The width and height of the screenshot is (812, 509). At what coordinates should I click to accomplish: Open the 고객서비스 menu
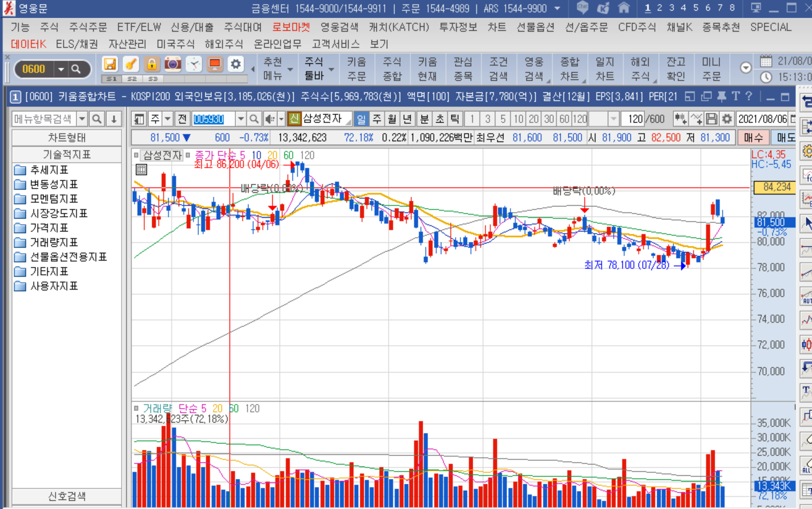click(x=336, y=44)
